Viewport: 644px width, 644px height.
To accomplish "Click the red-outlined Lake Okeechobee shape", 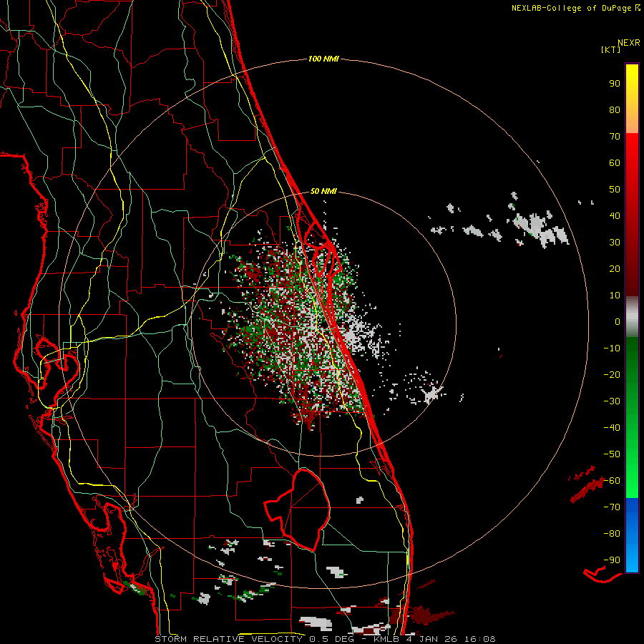I will pos(298,509).
